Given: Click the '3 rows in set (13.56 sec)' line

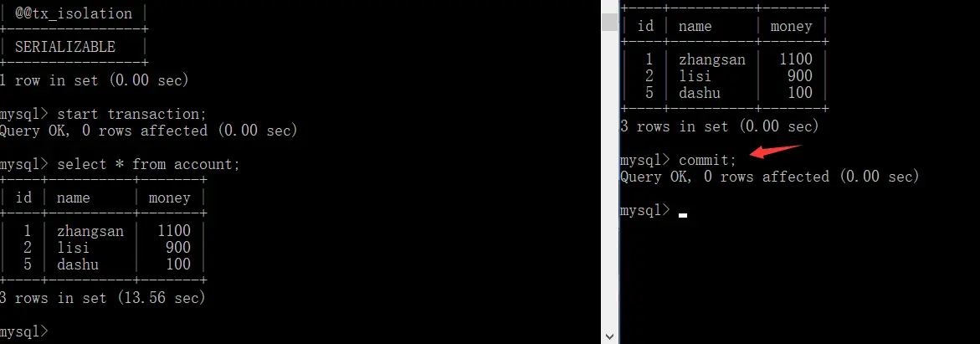Looking at the screenshot, I should 102,298.
